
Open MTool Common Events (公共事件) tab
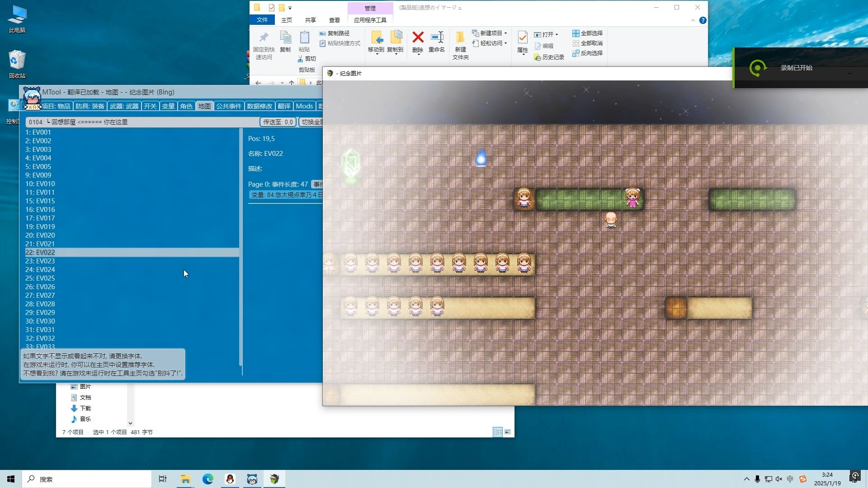[229, 106]
